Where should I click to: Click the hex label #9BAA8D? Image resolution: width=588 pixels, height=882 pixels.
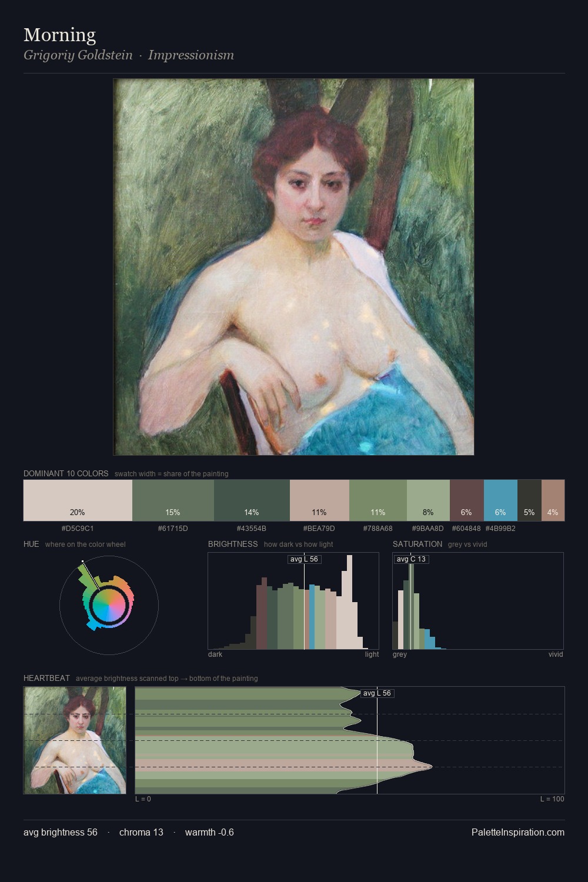pos(428,529)
